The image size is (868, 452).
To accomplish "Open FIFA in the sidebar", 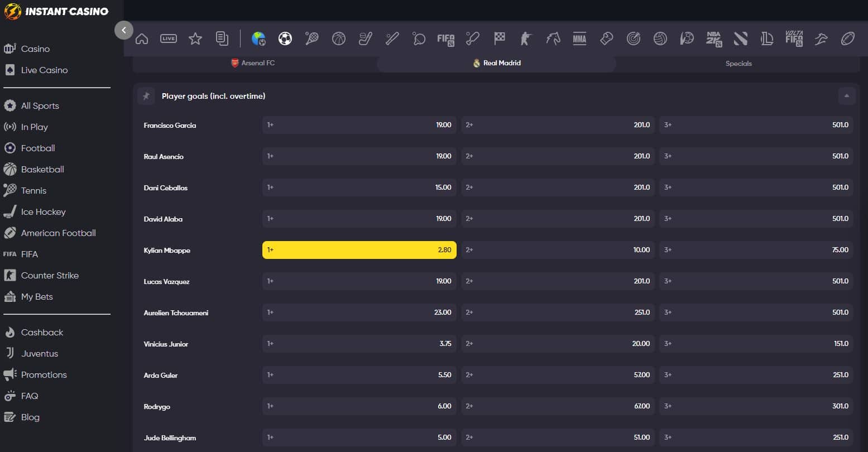I will tap(29, 254).
